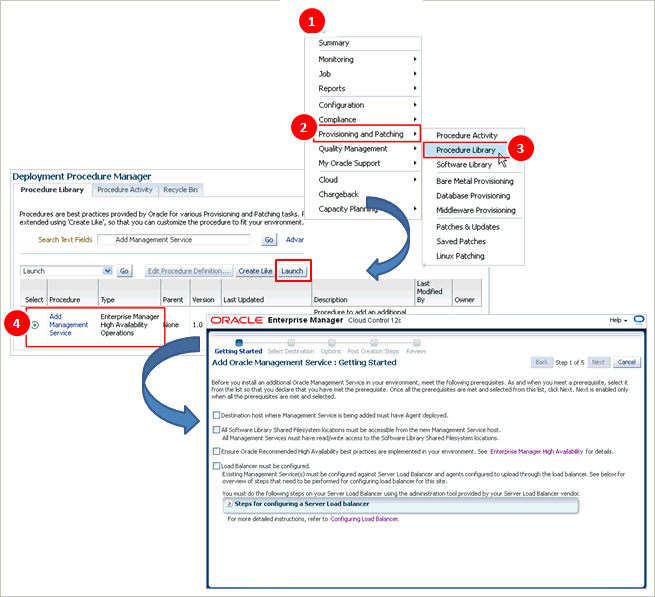Screen dimensions: 655x597
Task: Select Summary from the menu
Action: point(334,43)
